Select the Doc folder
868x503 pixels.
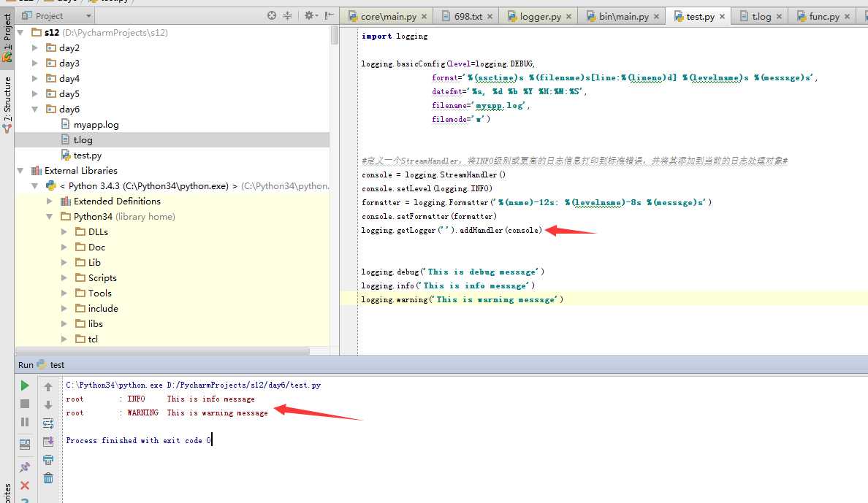pyautogui.click(x=96, y=247)
